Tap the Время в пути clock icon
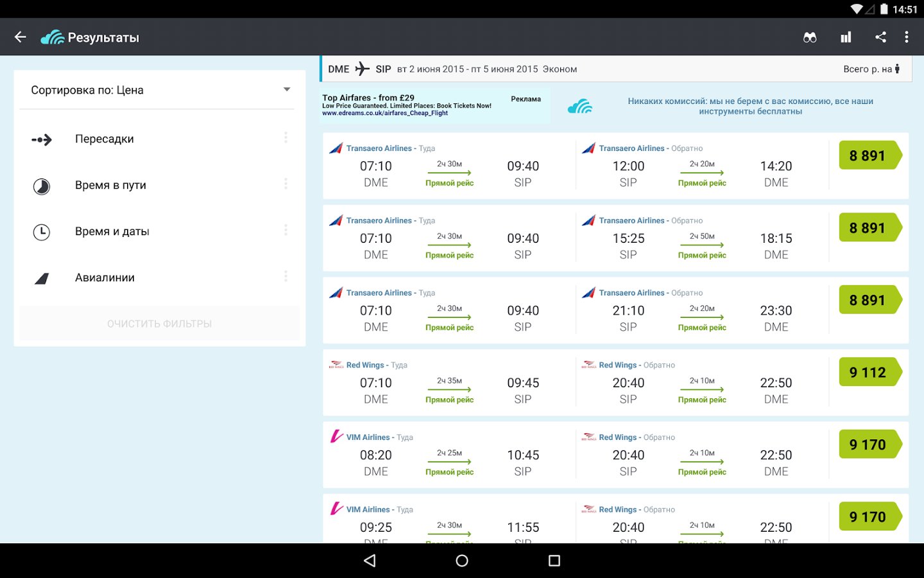924x578 pixels. [42, 186]
